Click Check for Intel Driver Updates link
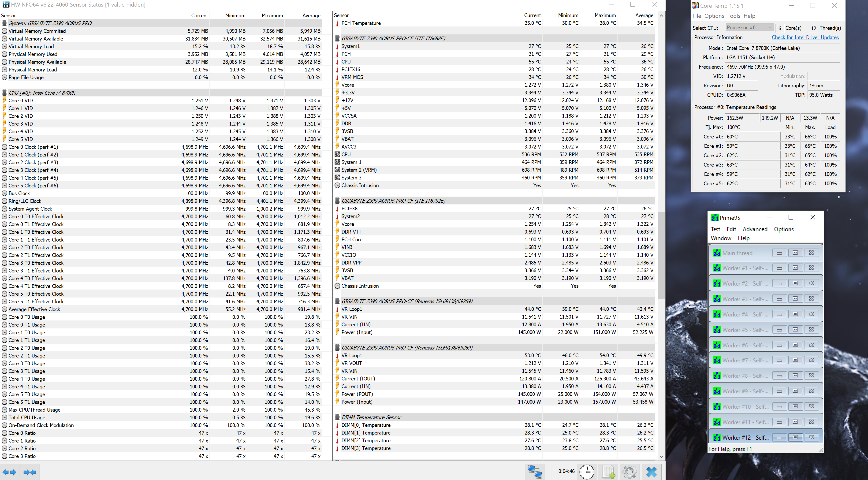 (x=805, y=37)
